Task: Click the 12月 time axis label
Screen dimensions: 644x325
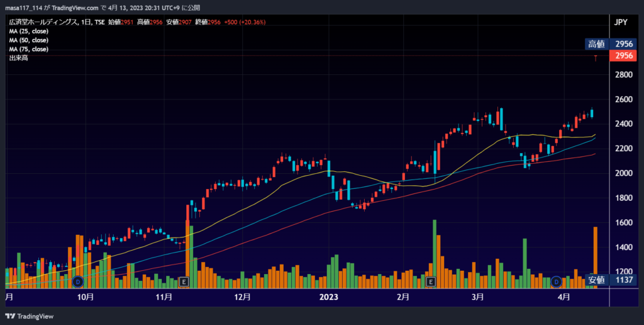Action: 242,297
